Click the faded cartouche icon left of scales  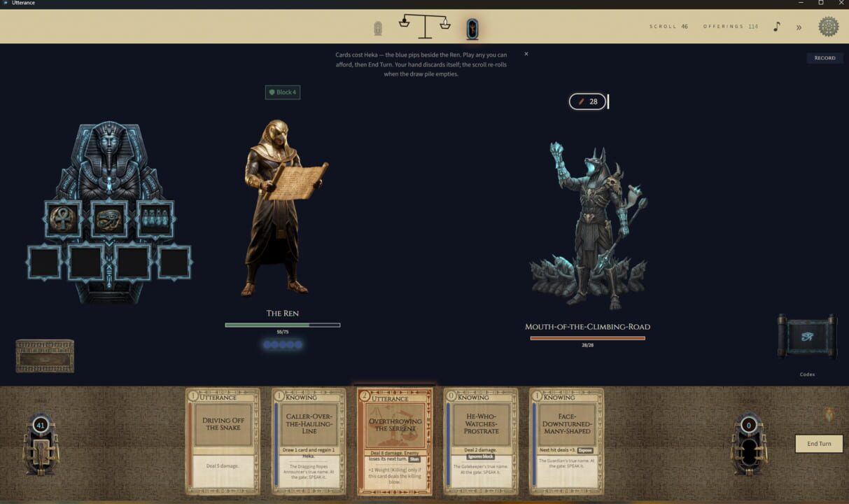coord(378,29)
